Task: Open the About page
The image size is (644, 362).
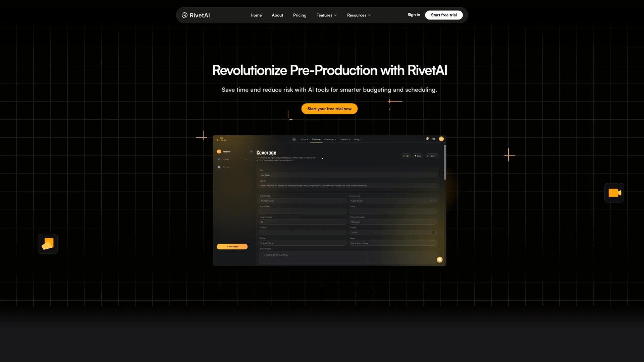Action: tap(277, 15)
